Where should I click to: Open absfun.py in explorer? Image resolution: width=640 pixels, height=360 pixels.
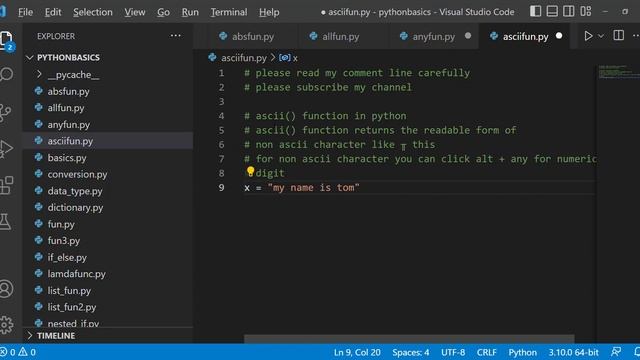(108, 91)
